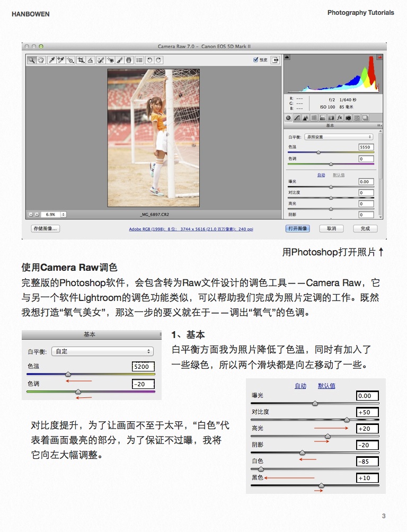Click 存储图像... save image button
Viewport: 407px width, 532px height.
pos(45,228)
